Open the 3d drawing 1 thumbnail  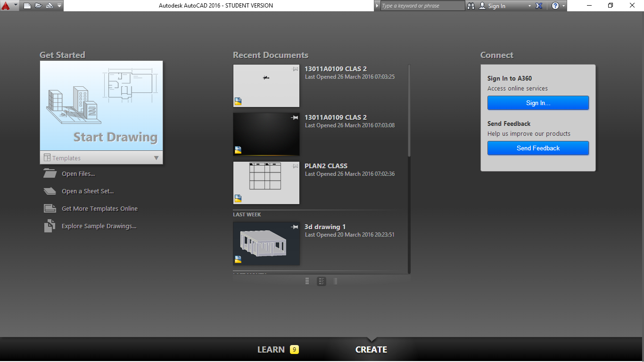click(266, 244)
